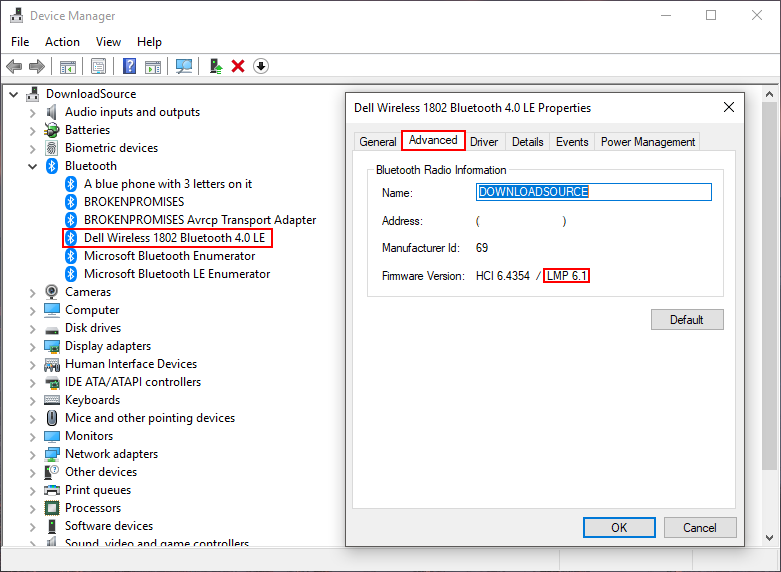The height and width of the screenshot is (572, 781).
Task: Switch to the General tab
Action: pyautogui.click(x=378, y=142)
